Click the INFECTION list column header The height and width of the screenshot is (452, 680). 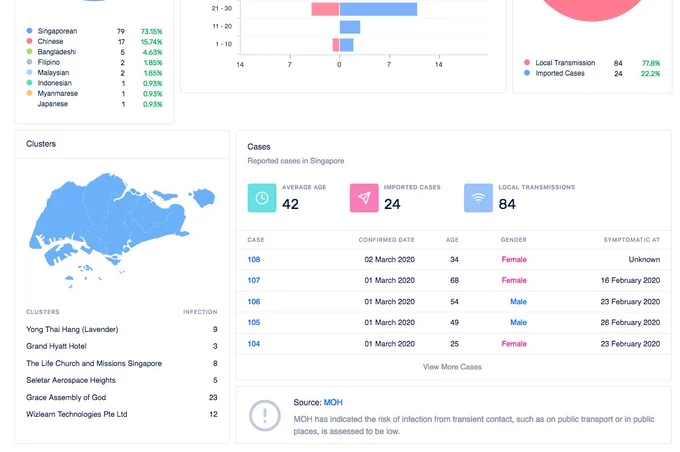pos(200,312)
